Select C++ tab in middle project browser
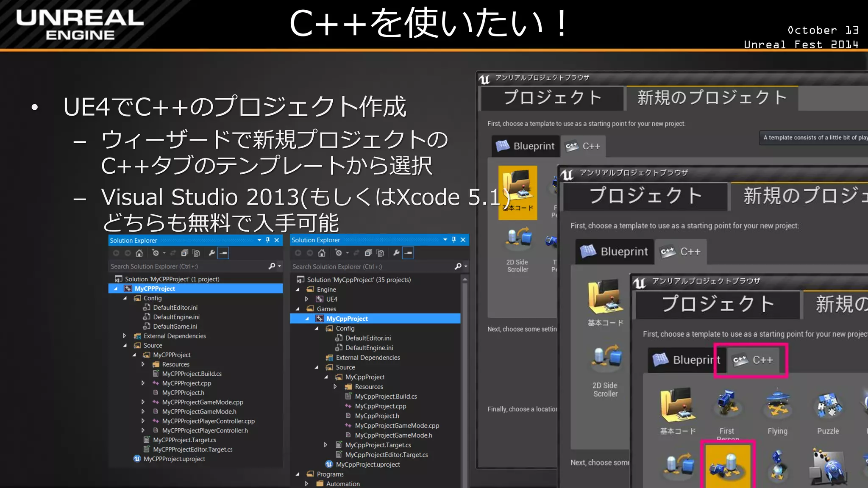The height and width of the screenshot is (488, 868). coord(681,252)
